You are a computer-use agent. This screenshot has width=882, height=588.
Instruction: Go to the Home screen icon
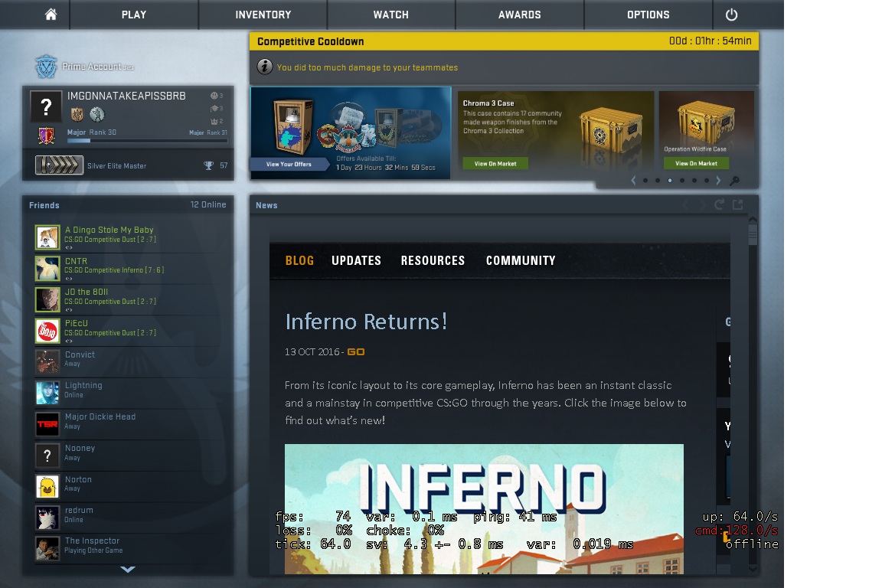(x=51, y=14)
